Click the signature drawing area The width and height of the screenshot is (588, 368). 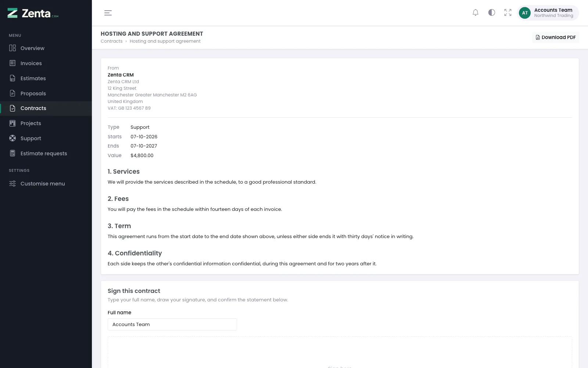[x=340, y=352]
